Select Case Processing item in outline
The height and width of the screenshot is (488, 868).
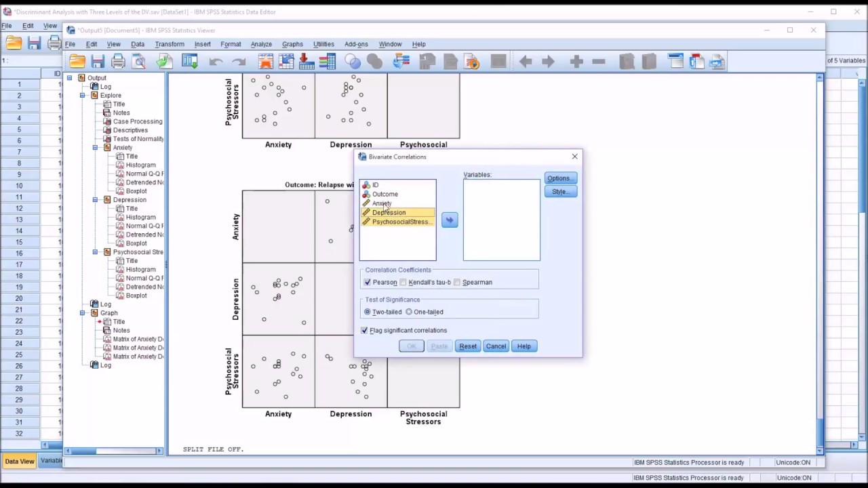(137, 121)
